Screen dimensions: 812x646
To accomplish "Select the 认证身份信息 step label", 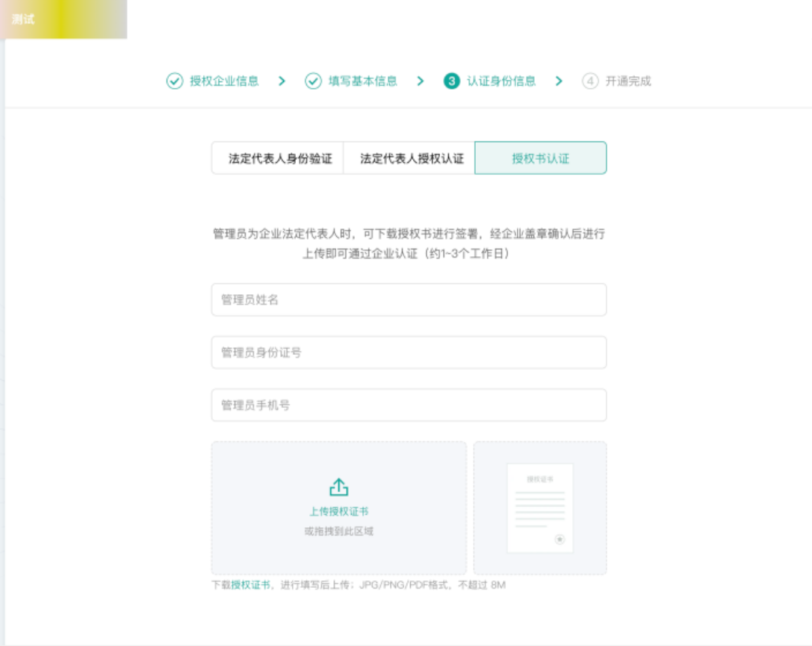I will click(501, 81).
